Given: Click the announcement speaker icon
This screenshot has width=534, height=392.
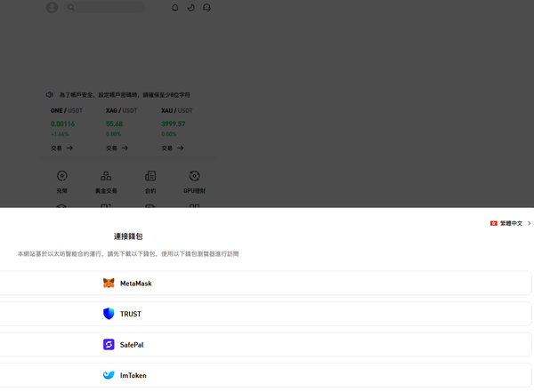Looking at the screenshot, I should (50, 94).
